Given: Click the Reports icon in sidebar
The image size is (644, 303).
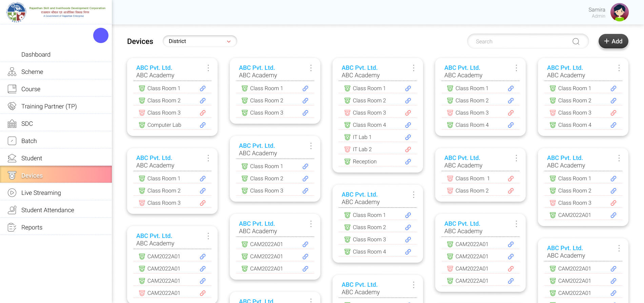Looking at the screenshot, I should 12,227.
